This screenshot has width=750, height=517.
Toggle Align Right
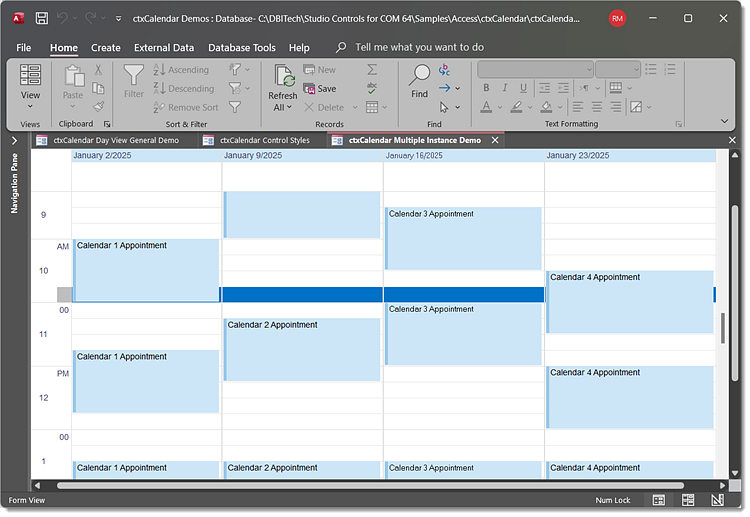pyautogui.click(x=616, y=107)
